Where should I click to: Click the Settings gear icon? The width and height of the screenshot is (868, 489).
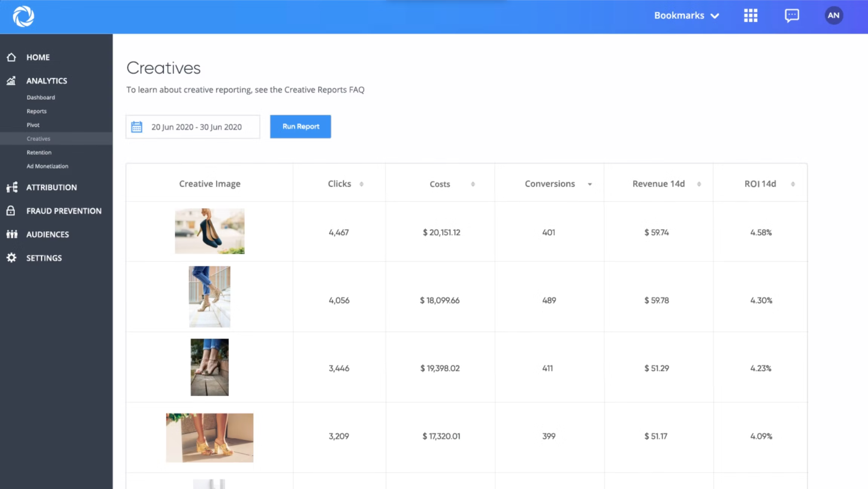11,258
